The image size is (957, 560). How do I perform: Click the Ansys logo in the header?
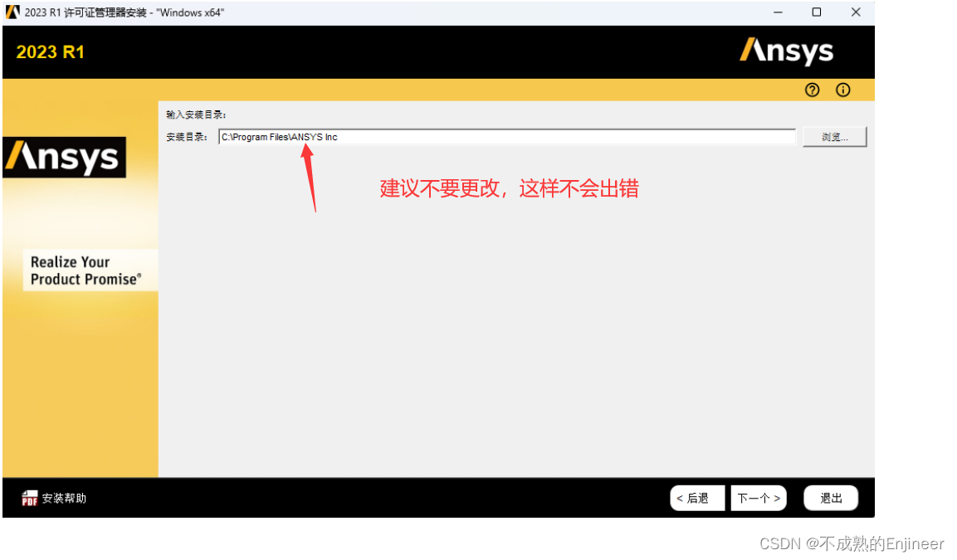click(786, 51)
